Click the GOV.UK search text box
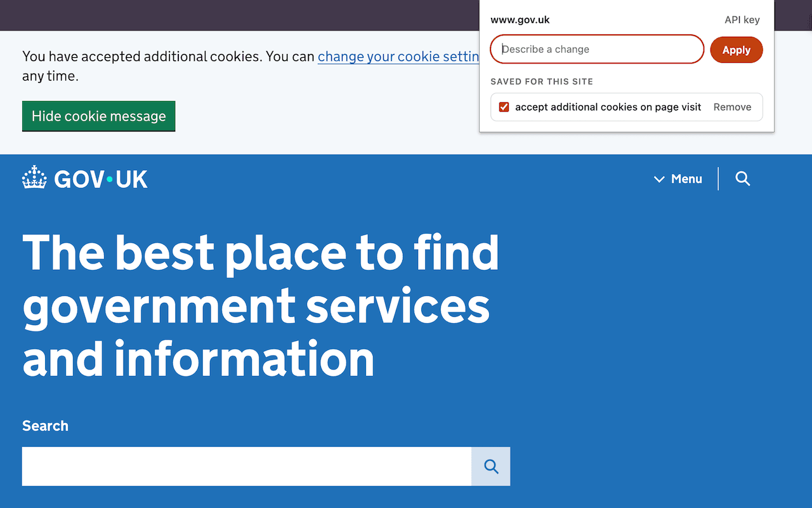Viewport: 812px width, 508px height. (247, 467)
